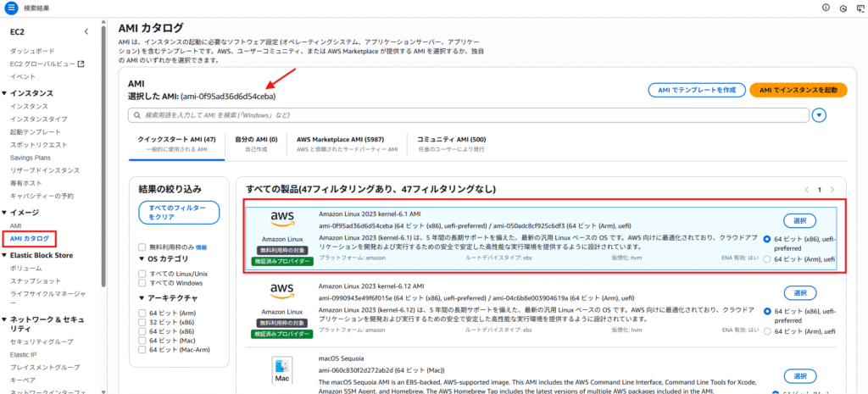The height and width of the screenshot is (394, 868).
Task: Click 選択 for Amazon Linux 2023 kernel-6.12
Action: click(800, 292)
